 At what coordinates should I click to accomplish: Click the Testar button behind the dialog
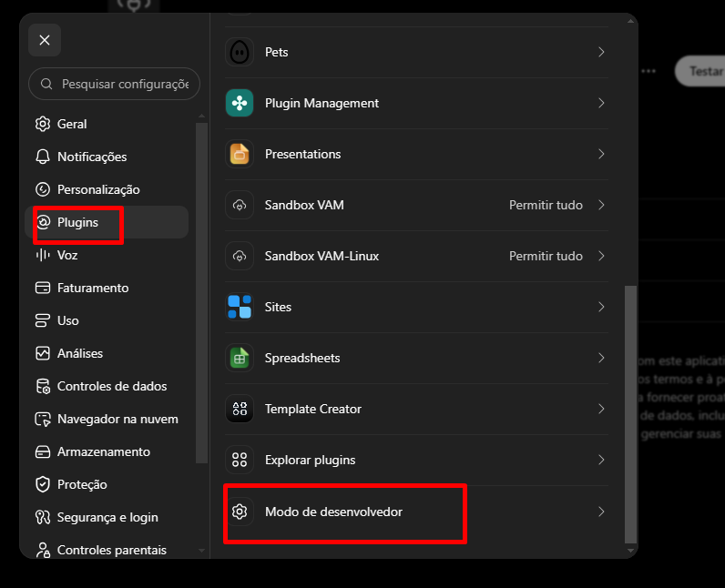point(700,71)
